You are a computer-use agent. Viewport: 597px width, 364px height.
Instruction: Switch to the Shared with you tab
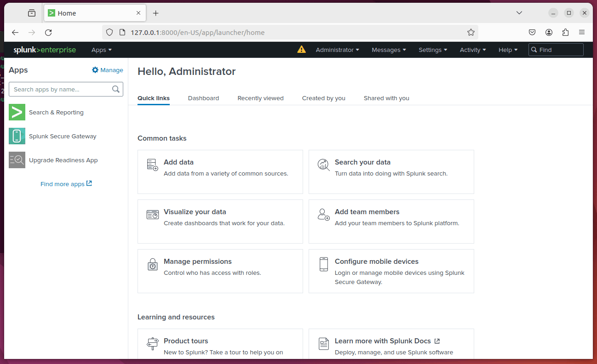[386, 98]
